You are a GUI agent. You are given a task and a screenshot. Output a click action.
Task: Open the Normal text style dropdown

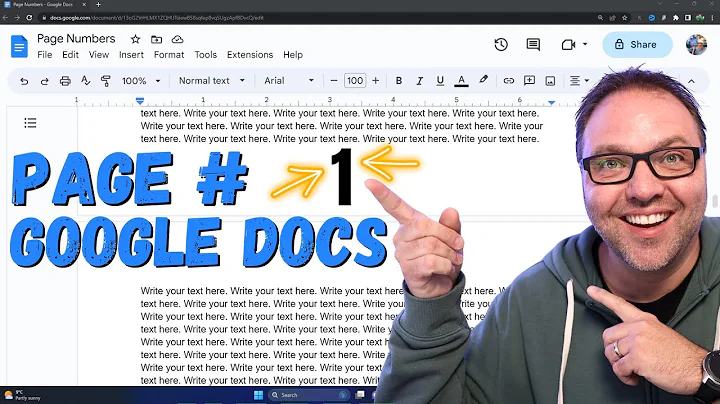[212, 81]
